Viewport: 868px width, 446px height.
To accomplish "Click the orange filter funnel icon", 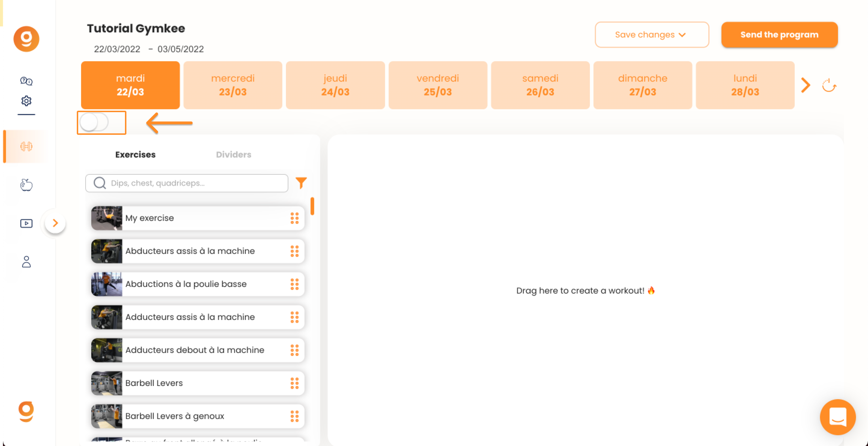I will pos(301,183).
